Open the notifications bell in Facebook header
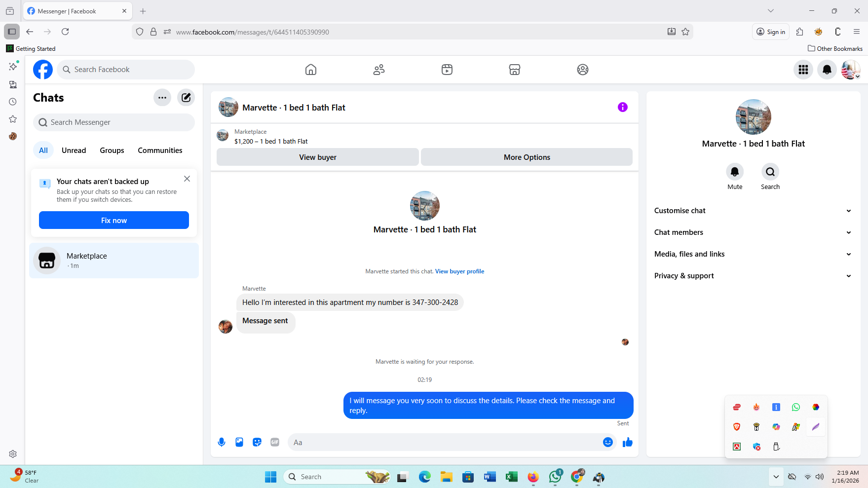Image resolution: width=868 pixels, height=488 pixels. (x=827, y=70)
